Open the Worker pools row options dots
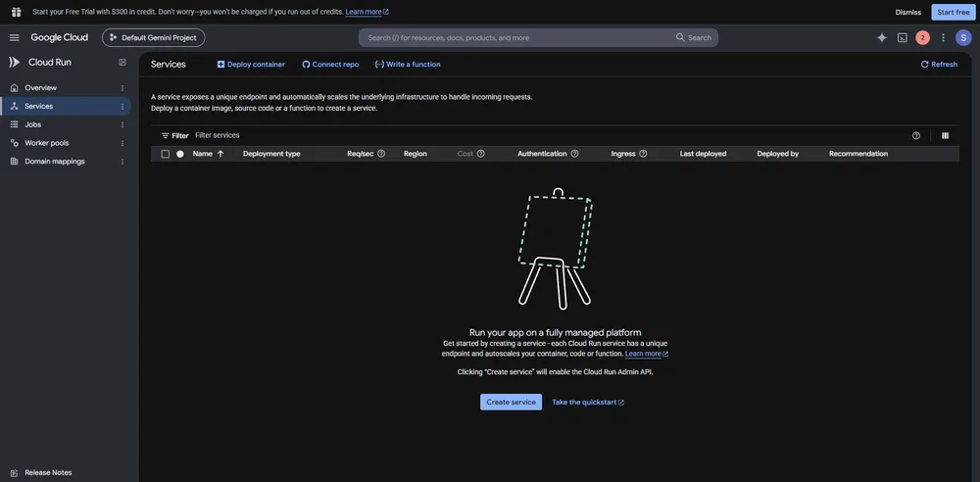The image size is (980, 482). tap(122, 143)
